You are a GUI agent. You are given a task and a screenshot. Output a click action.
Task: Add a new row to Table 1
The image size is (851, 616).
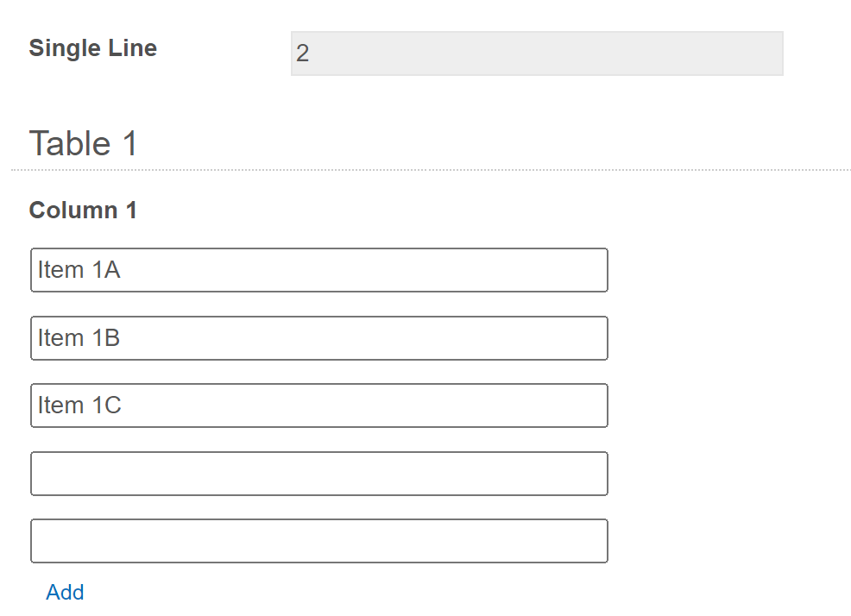click(x=65, y=592)
